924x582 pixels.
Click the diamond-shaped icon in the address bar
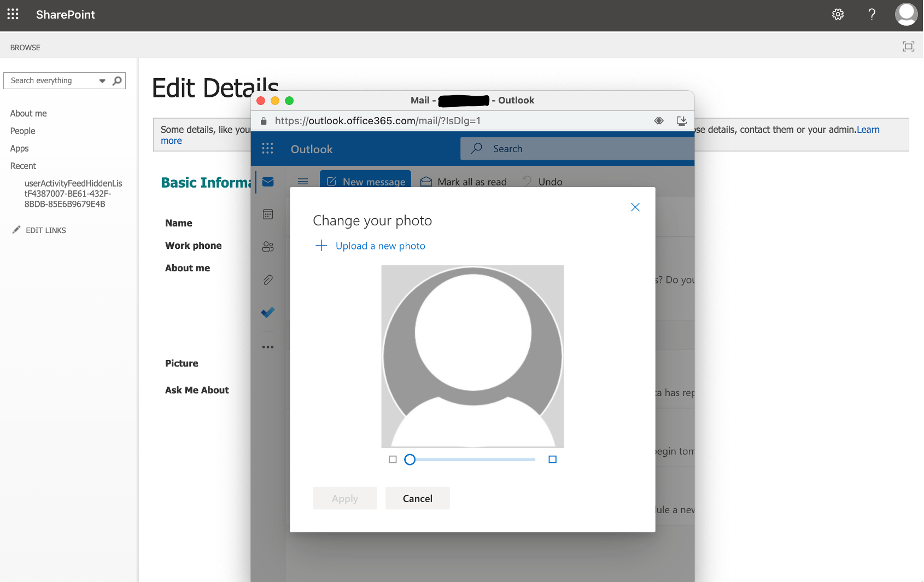[x=659, y=121]
